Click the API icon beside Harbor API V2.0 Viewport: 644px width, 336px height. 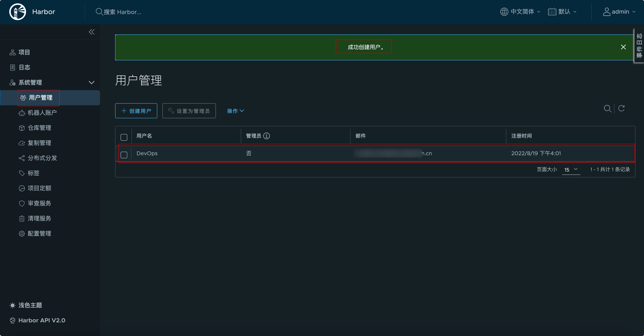click(x=13, y=320)
